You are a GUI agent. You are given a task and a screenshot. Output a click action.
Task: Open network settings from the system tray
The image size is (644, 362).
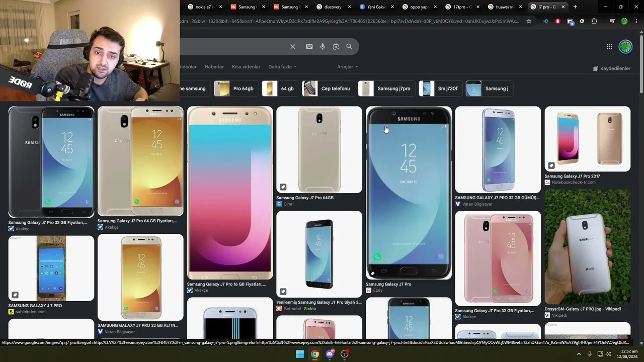[600, 354]
